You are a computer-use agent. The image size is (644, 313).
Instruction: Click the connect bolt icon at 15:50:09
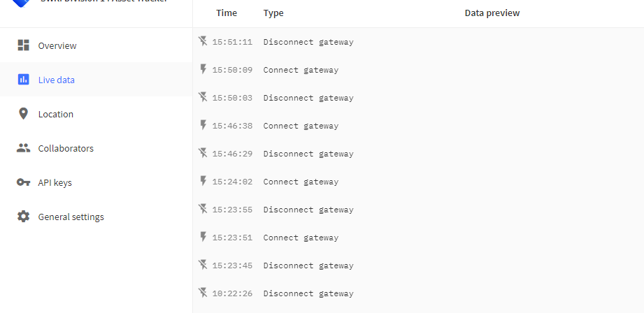tap(203, 69)
